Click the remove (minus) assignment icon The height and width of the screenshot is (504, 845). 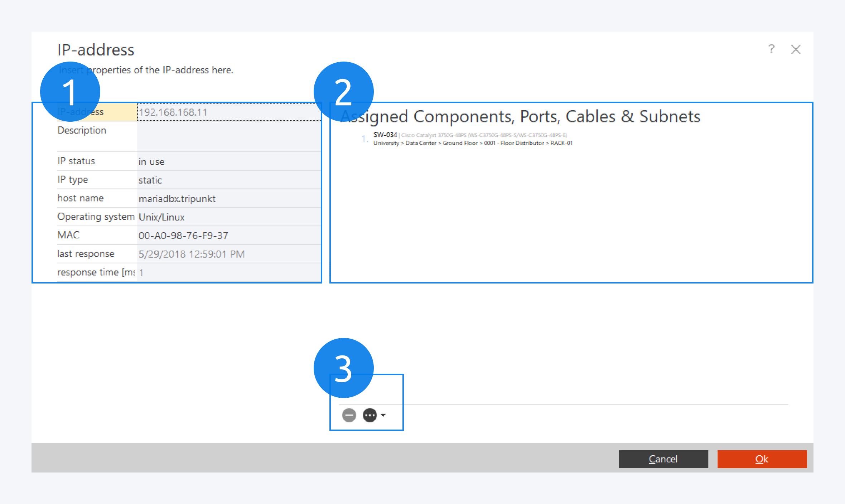pyautogui.click(x=349, y=415)
